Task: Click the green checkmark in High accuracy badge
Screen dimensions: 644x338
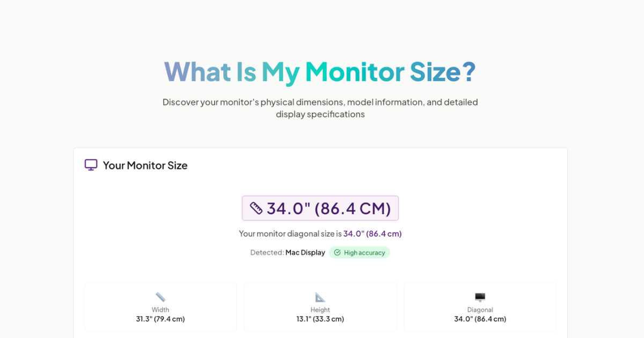Action: click(x=337, y=252)
